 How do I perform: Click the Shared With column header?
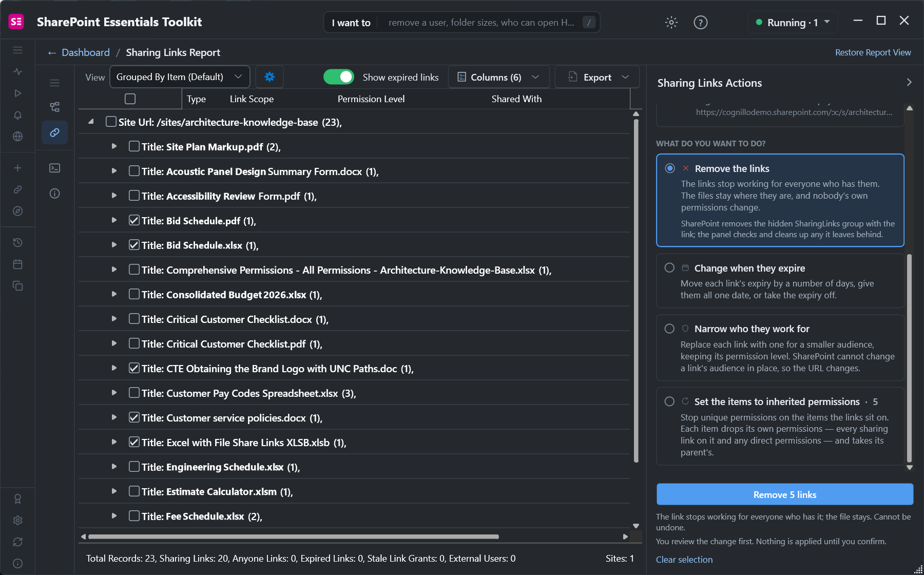pos(516,99)
